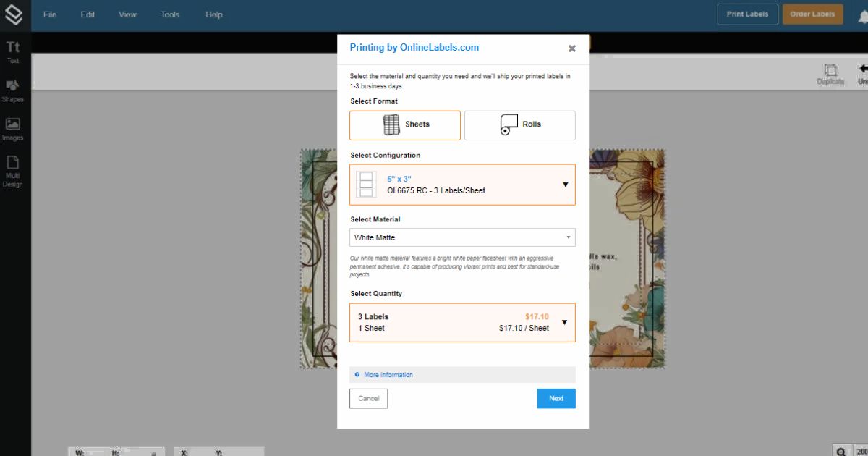Close the Printing by OnlineLabels.com dialog

pos(572,48)
